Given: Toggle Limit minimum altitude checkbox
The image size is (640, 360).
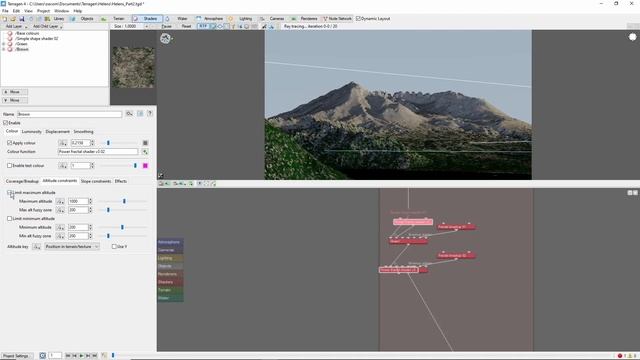Looking at the screenshot, I should tap(9, 219).
